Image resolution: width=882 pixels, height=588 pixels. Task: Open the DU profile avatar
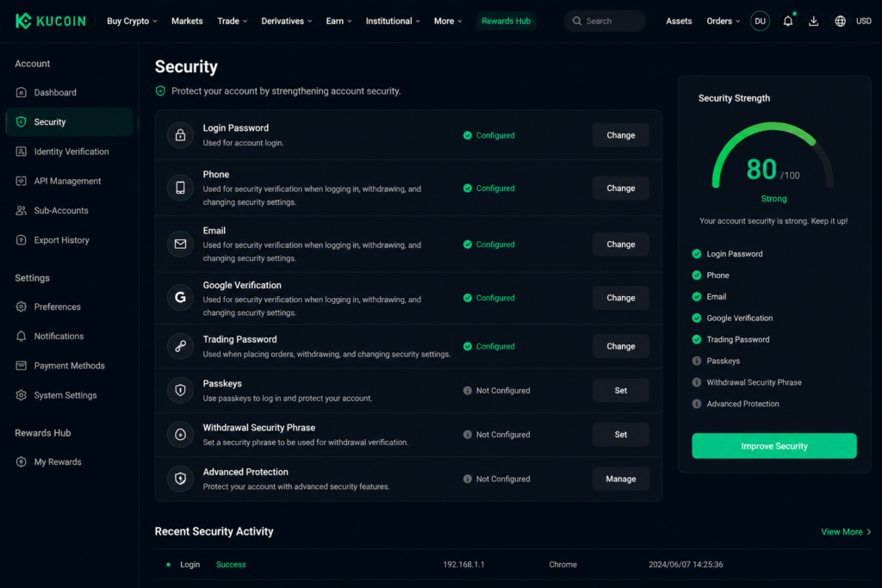click(760, 22)
